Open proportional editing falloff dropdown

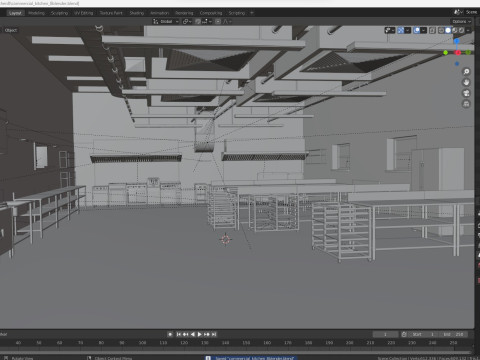(x=227, y=22)
